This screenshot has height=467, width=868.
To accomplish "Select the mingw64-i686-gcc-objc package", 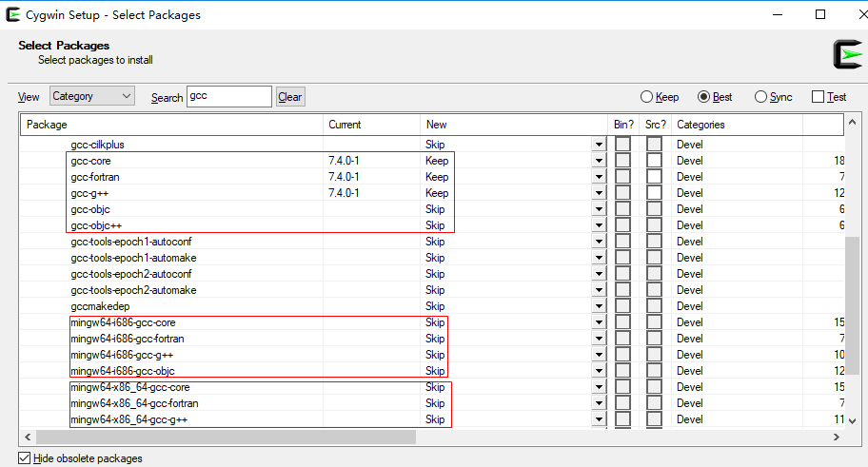I will [x=123, y=371].
